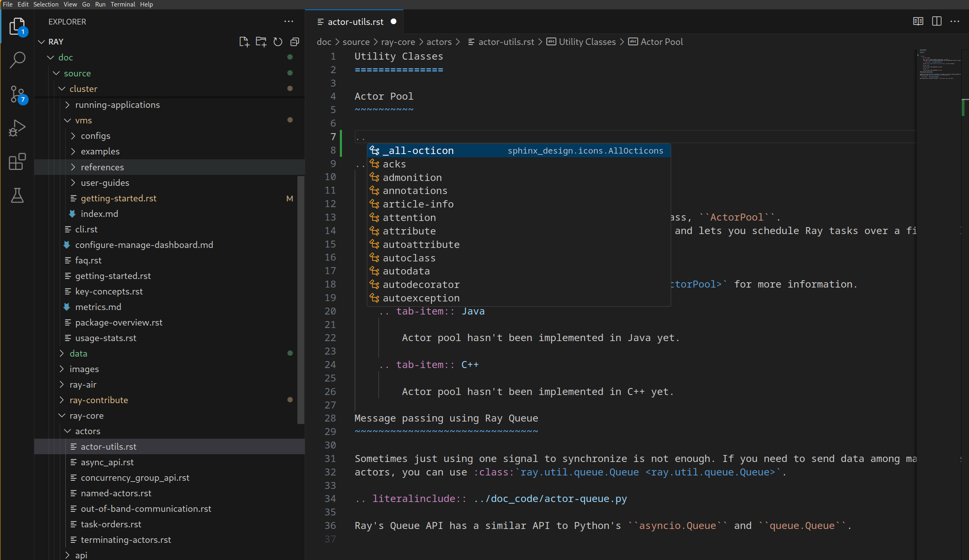Split the editor to the right
Image resolution: width=969 pixels, height=560 pixels.
point(937,21)
